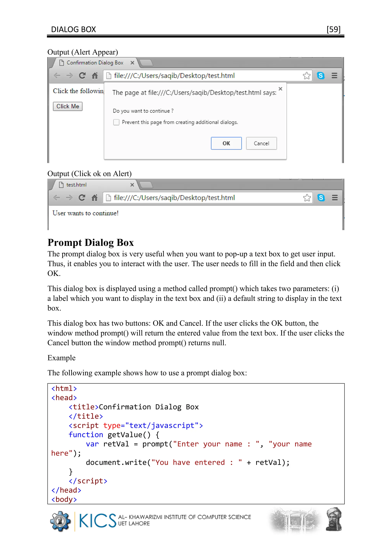
Task: Check 'Prevent this page' dialogs checkbox
Action: 116,122
